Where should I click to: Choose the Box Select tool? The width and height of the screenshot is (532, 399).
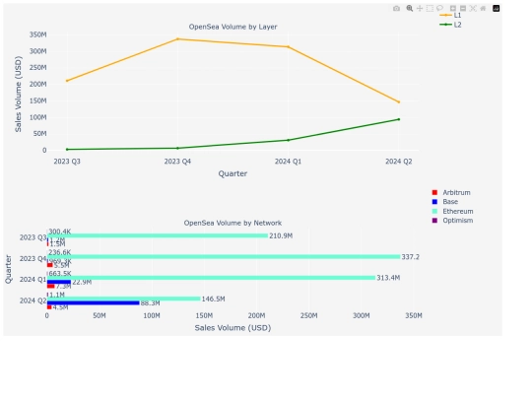(430, 8)
